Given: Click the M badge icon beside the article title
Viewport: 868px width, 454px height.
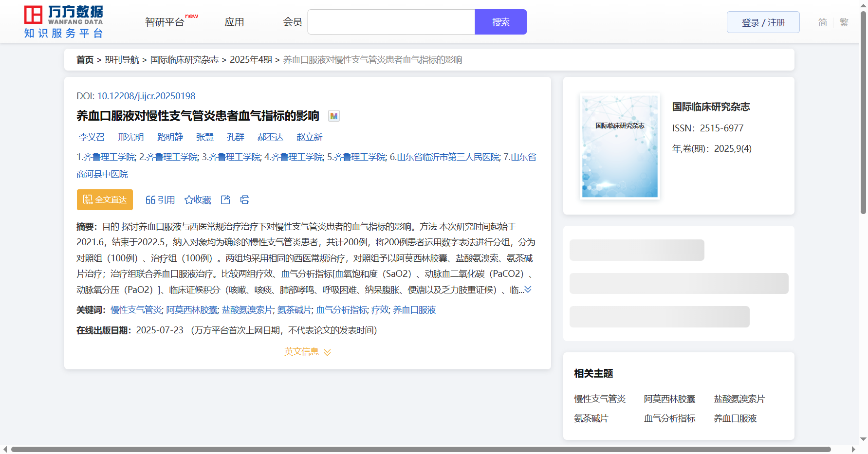Looking at the screenshot, I should click(x=333, y=116).
